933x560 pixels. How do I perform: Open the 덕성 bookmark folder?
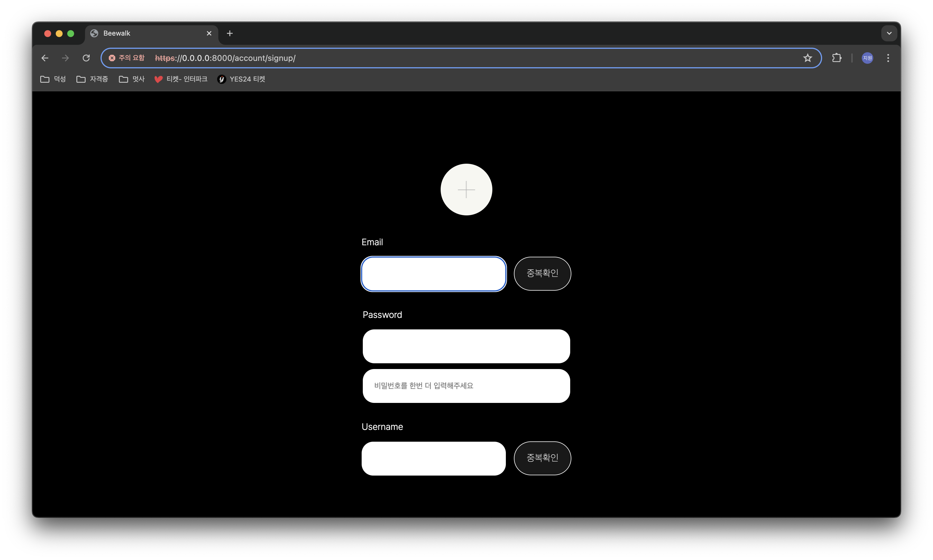pyautogui.click(x=53, y=79)
